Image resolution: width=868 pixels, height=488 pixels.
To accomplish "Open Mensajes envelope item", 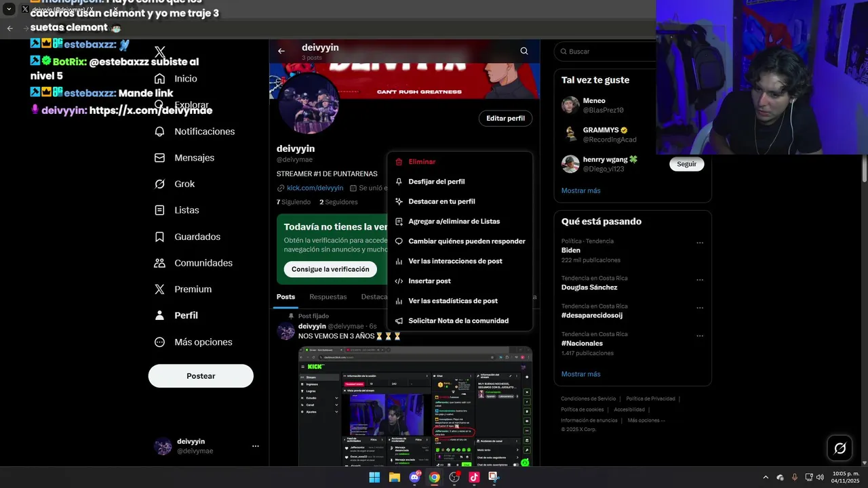I will click(x=184, y=157).
